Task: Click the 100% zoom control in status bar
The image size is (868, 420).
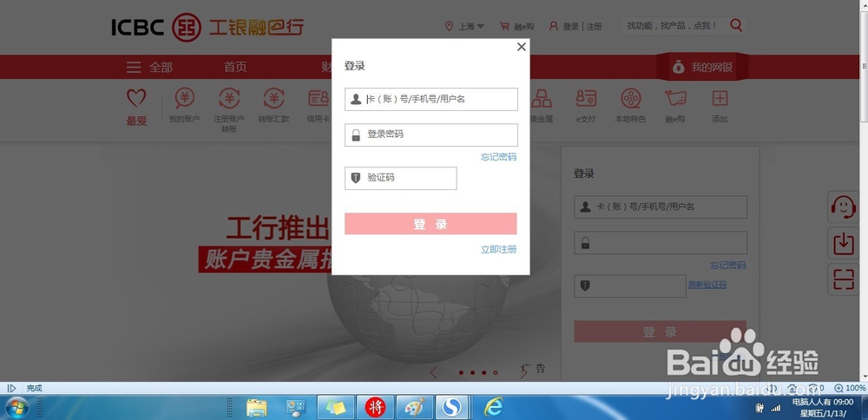Action: pos(850,388)
